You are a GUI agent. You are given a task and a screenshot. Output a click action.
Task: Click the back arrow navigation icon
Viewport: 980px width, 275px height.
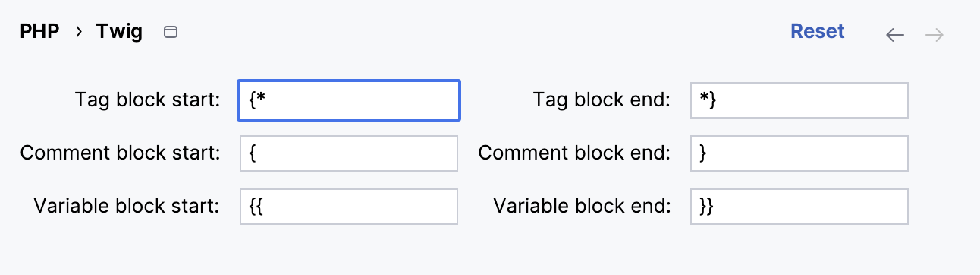895,35
